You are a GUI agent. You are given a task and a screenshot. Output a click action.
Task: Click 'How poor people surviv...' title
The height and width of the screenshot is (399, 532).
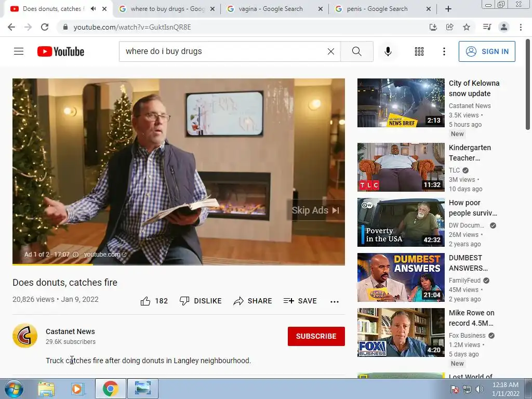point(473,208)
